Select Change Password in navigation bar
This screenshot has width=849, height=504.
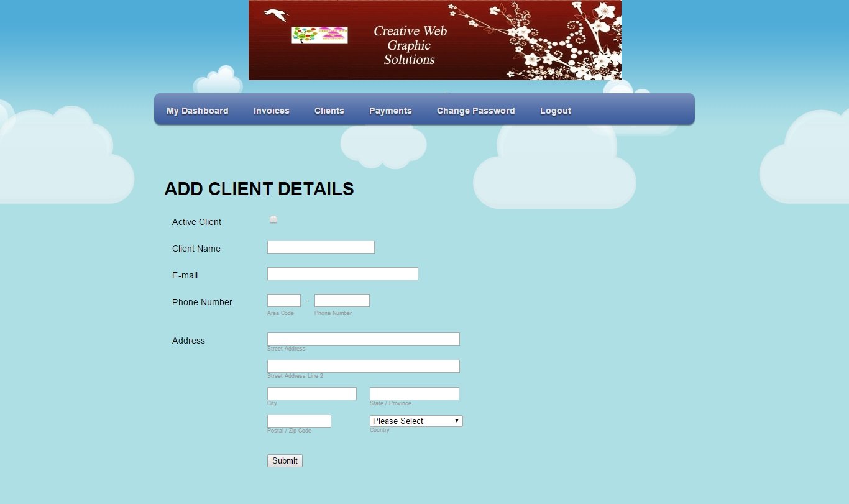[x=475, y=111]
